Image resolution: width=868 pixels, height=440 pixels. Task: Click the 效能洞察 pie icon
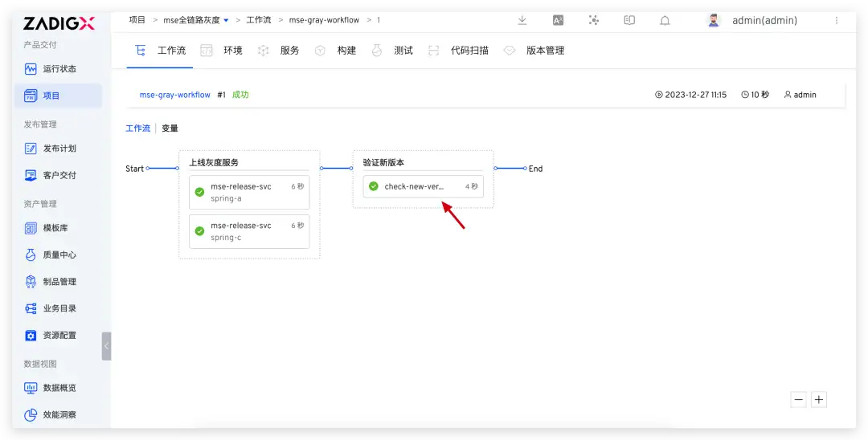31,414
